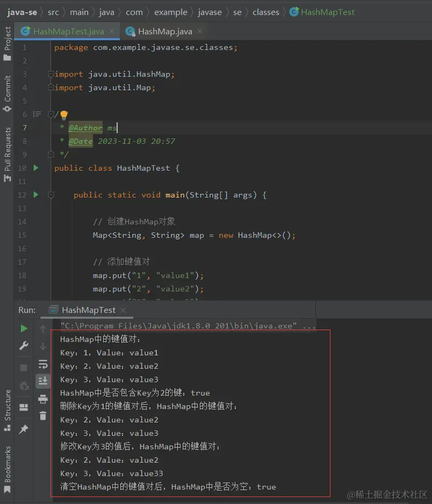This screenshot has width=432, height=504.
Task: Run the HashMapTest class from gutter arrow
Action: (x=35, y=168)
